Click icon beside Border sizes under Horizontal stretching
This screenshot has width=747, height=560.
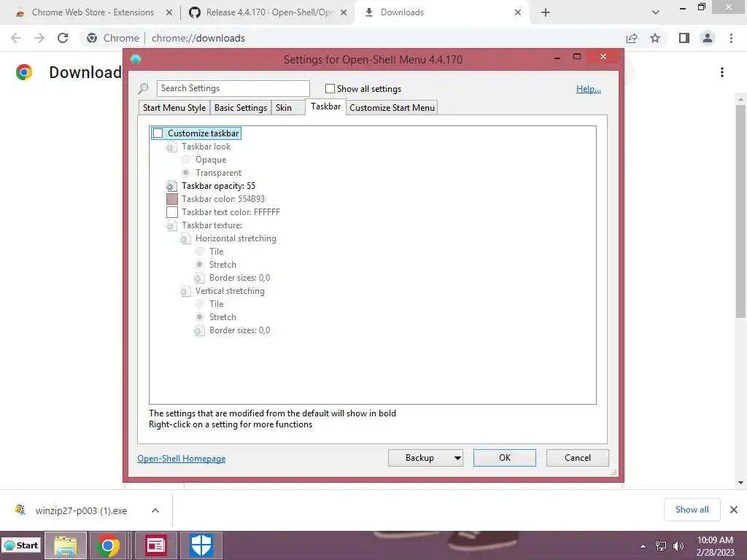point(199,278)
